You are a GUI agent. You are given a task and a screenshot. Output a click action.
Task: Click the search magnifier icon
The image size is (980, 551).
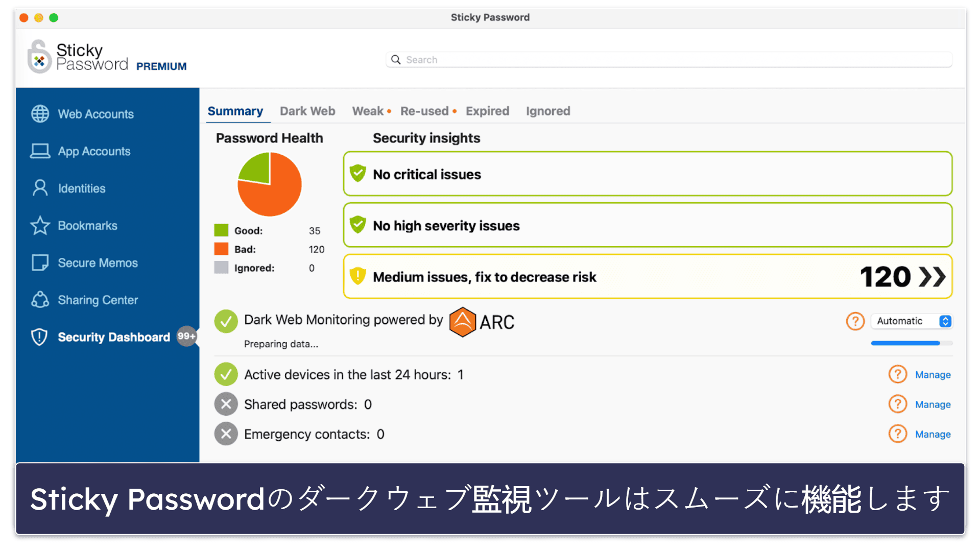coord(396,60)
